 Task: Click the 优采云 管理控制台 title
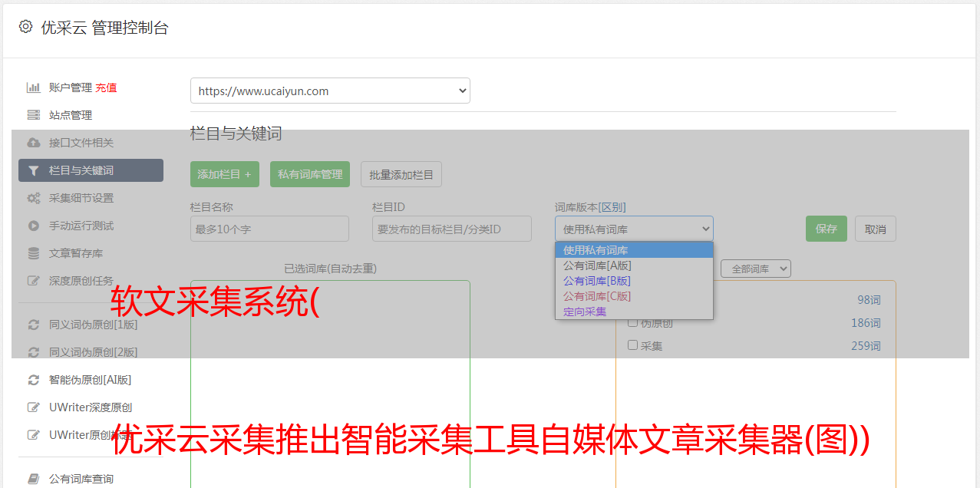coord(104,28)
